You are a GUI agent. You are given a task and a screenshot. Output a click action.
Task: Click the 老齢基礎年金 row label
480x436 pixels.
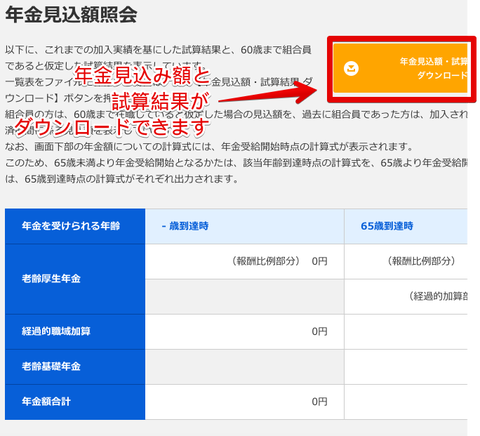coord(75,367)
